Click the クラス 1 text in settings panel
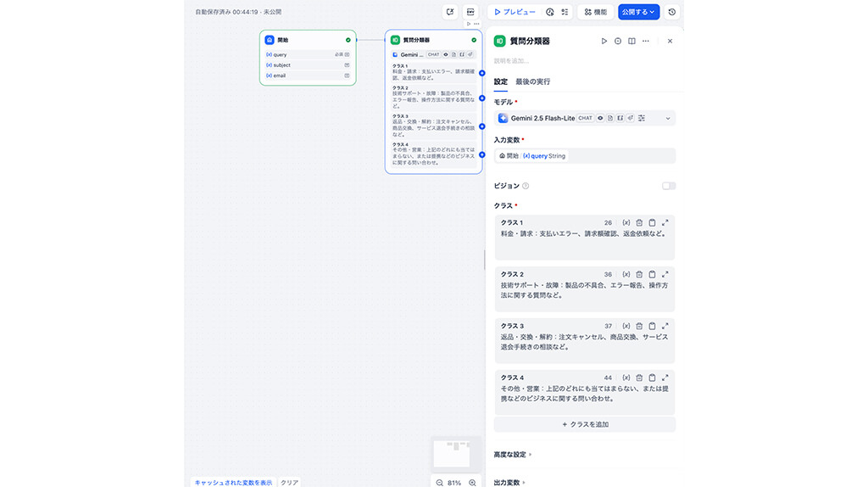This screenshot has width=868, height=487. pyautogui.click(x=583, y=234)
